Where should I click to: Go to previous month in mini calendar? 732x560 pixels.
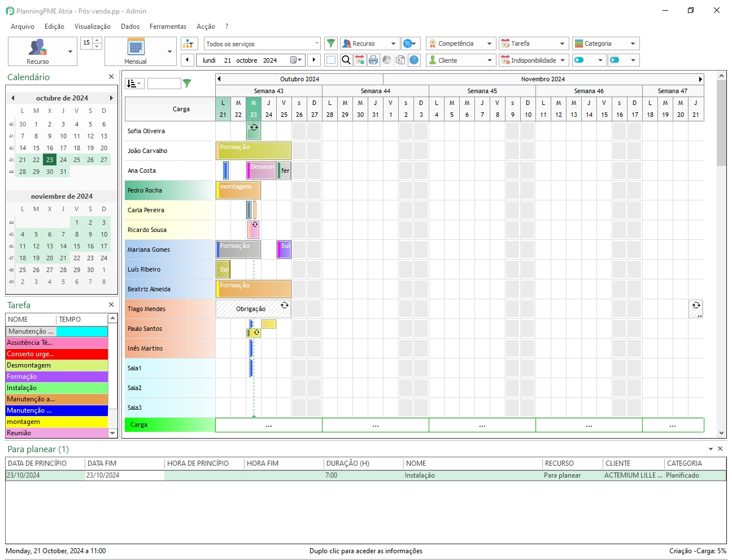[12, 98]
